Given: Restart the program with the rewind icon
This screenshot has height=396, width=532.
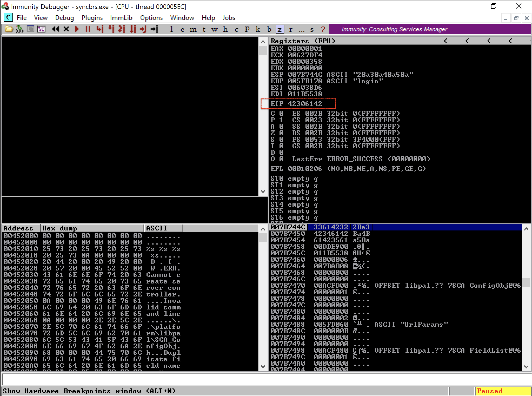Looking at the screenshot, I should point(55,29).
